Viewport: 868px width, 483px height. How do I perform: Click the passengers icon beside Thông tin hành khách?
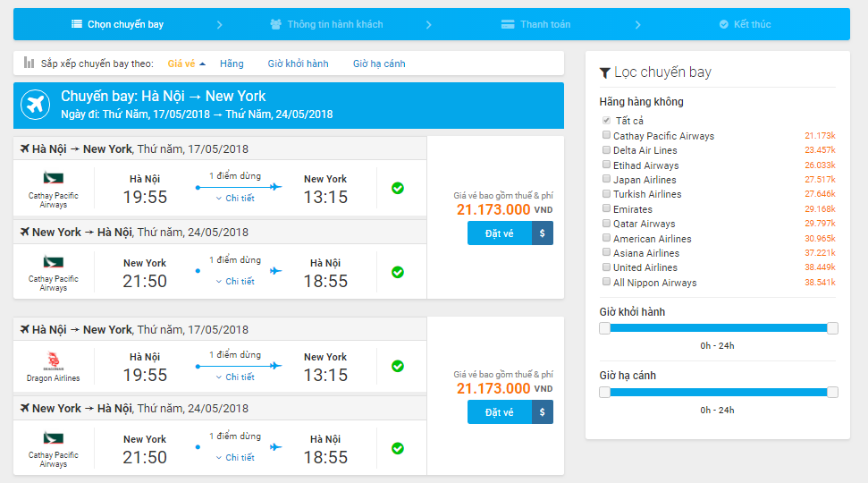click(275, 24)
